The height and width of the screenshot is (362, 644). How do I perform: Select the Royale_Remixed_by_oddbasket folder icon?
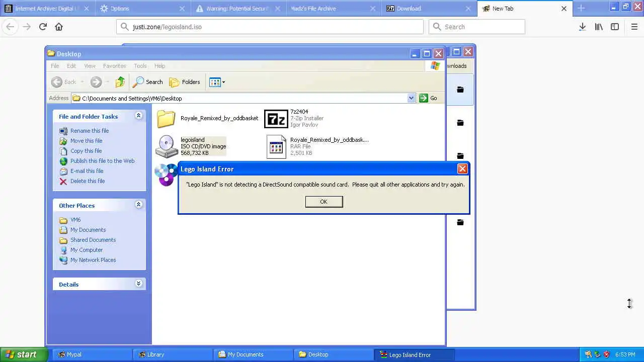166,119
